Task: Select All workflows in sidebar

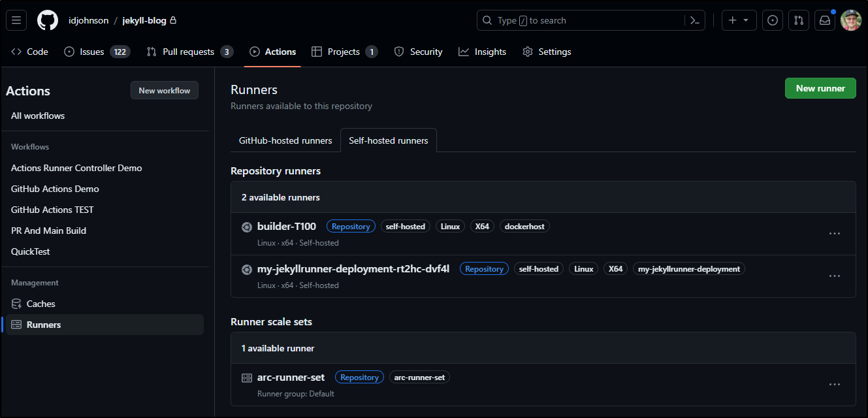Action: (x=38, y=116)
